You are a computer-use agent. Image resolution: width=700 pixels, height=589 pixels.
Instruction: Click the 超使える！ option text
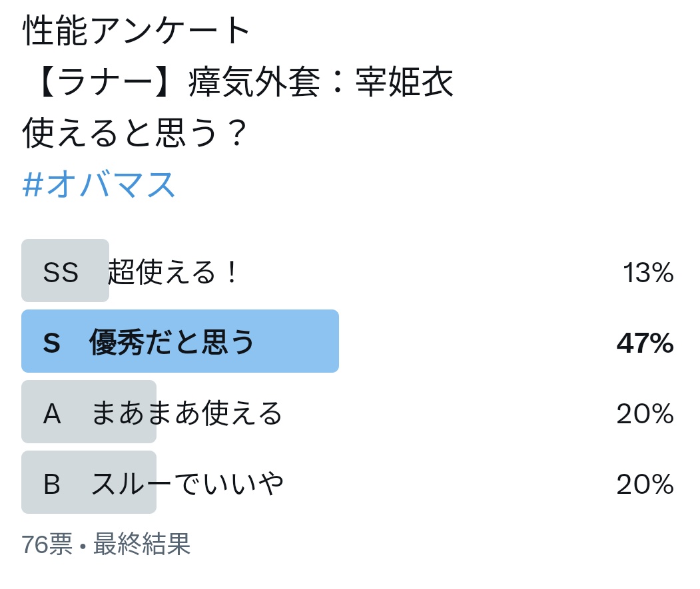174,272
